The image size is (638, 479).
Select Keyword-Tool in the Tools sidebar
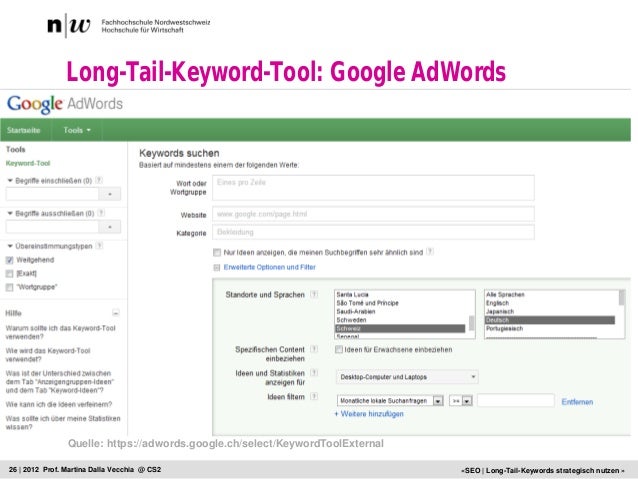pos(28,163)
